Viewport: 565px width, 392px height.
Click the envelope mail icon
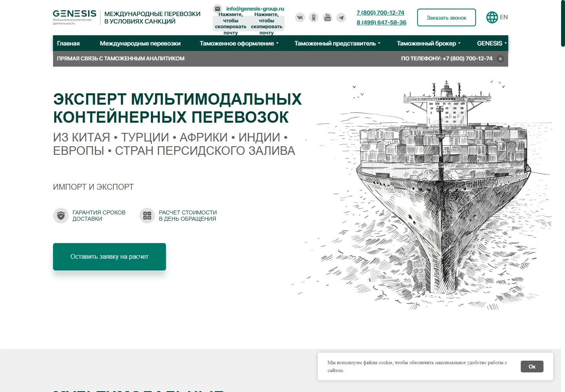218,9
